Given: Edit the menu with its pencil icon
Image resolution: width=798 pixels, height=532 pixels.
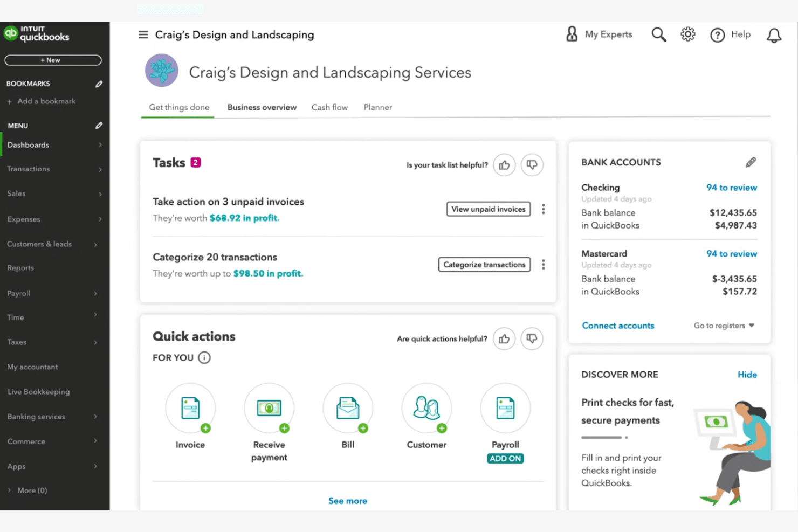Looking at the screenshot, I should (99, 126).
